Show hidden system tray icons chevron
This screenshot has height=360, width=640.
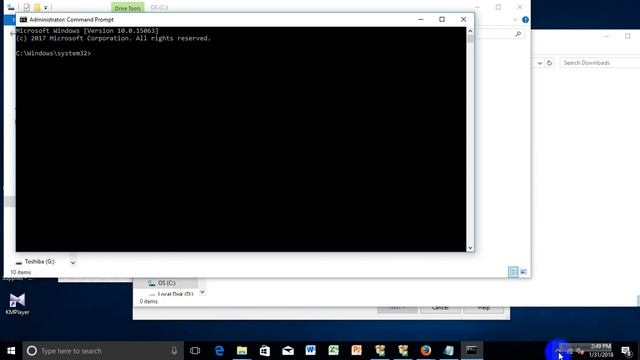tap(557, 351)
